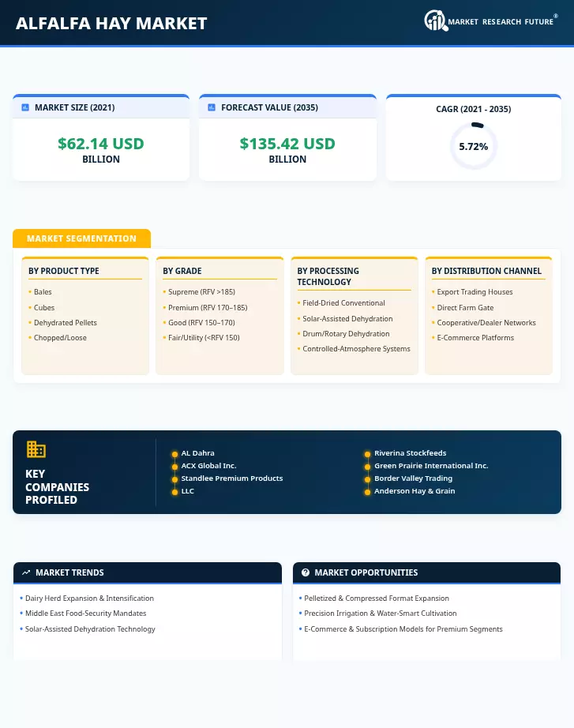Image resolution: width=574 pixels, height=728 pixels.
Task: Click Middle East Food-Security Mandates trend
Action: coord(85,614)
